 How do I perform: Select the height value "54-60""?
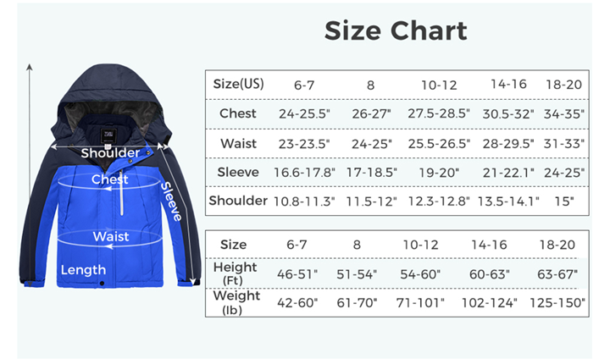click(422, 273)
